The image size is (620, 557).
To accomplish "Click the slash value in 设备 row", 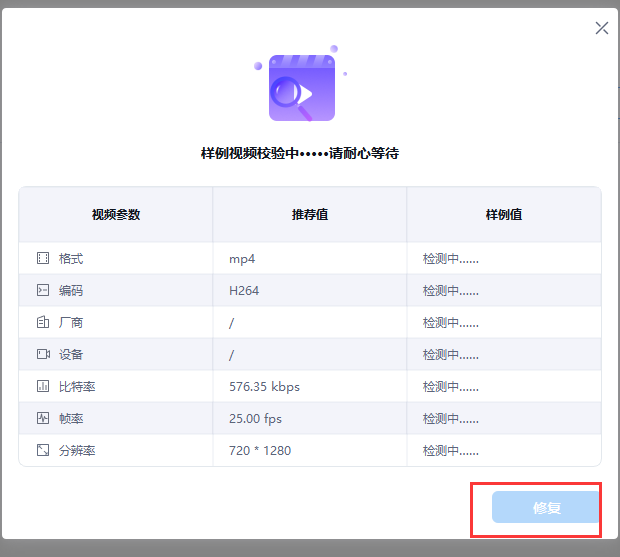I will tap(232, 355).
